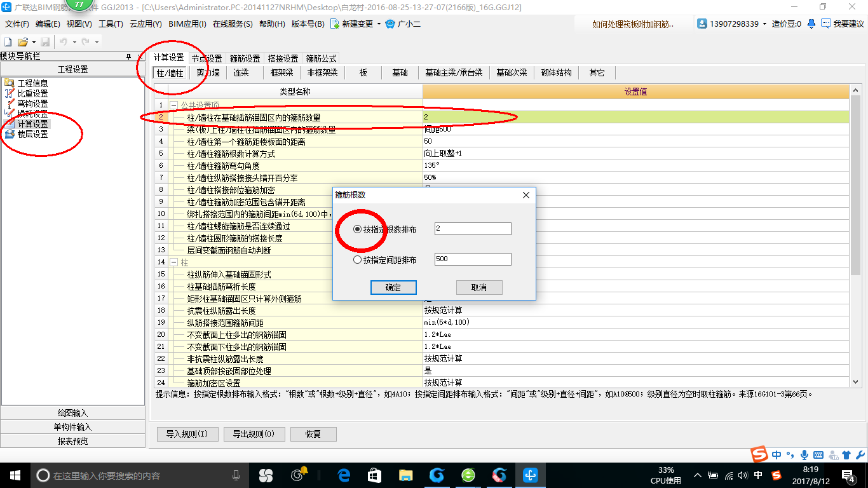
Task: Click the Open folder toolbar icon
Action: [x=22, y=42]
